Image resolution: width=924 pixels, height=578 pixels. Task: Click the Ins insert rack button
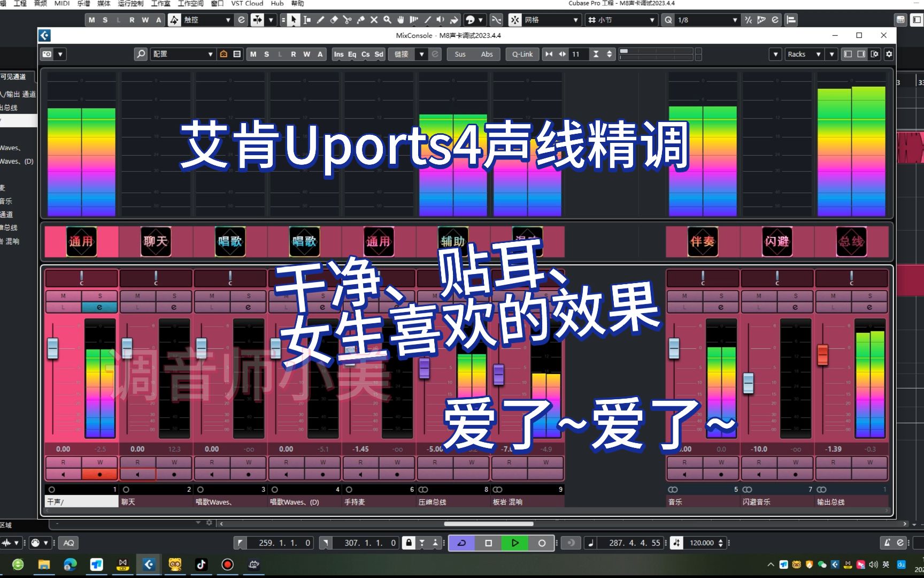tap(338, 54)
